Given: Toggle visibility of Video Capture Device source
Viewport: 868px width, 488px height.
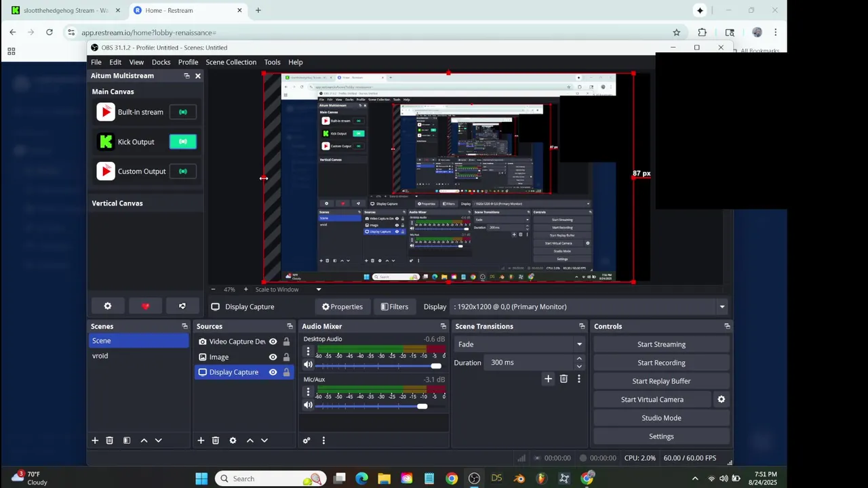Looking at the screenshot, I should point(273,342).
